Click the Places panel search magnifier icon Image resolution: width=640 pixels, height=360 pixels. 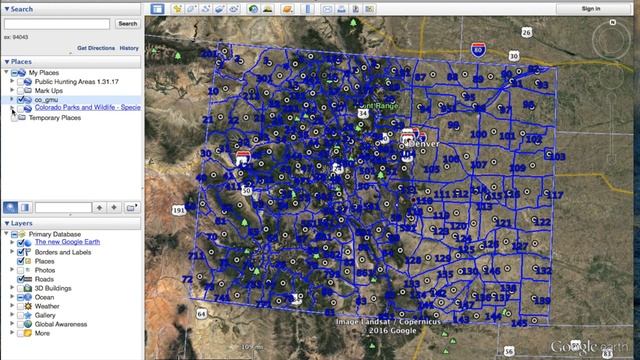(11, 207)
